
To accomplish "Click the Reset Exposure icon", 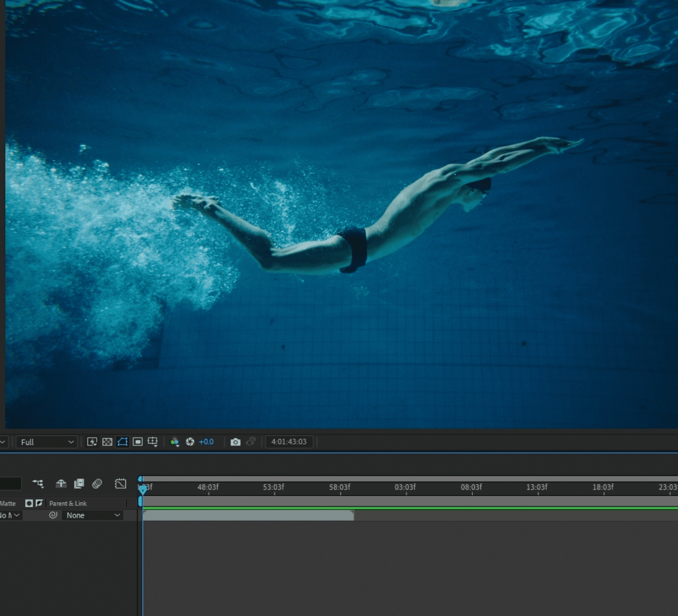I will pos(190,442).
